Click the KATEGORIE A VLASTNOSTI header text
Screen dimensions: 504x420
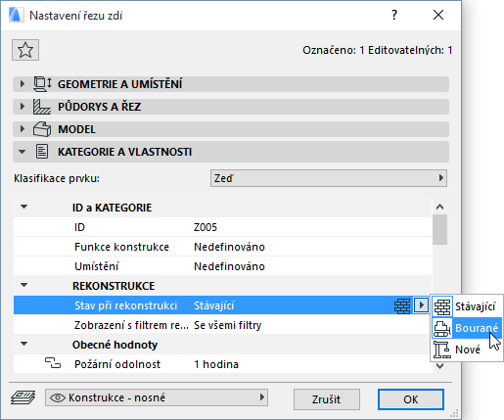(x=124, y=152)
